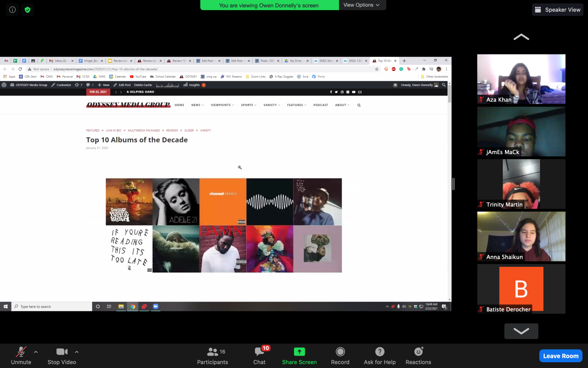
Task: Switch to Speaker View layout
Action: [557, 10]
